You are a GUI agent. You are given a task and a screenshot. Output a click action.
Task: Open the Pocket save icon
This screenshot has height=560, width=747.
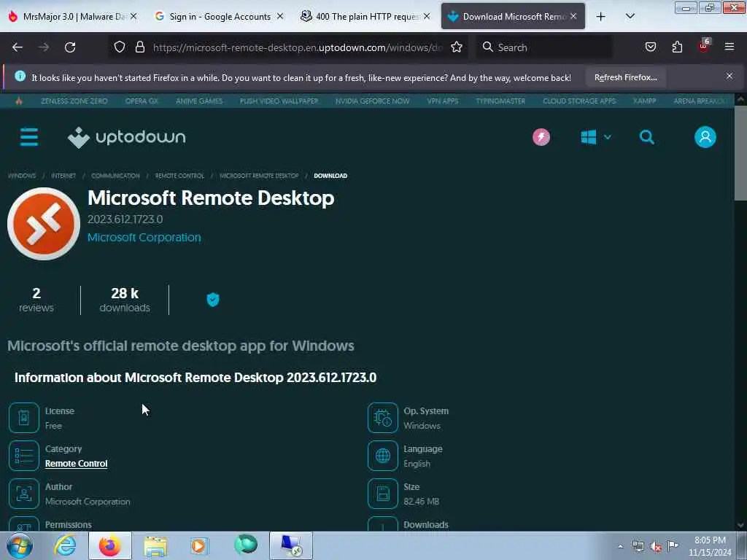click(x=650, y=47)
